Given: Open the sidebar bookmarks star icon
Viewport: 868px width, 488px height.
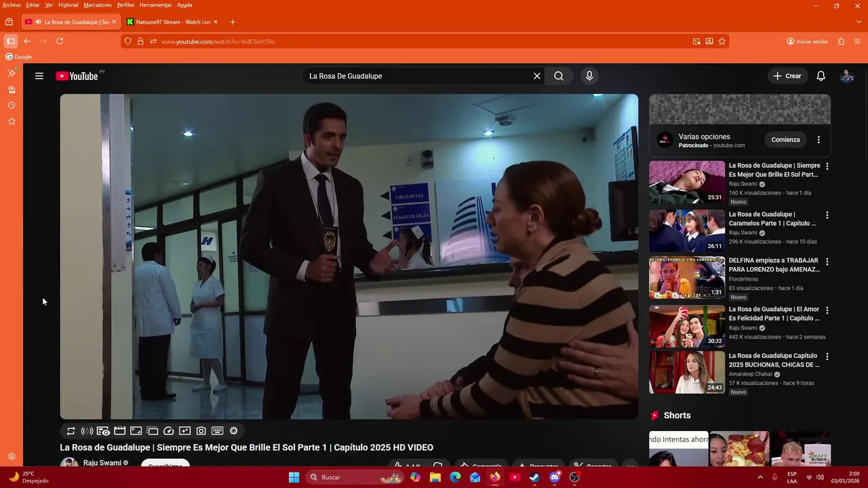Looking at the screenshot, I should point(12,121).
